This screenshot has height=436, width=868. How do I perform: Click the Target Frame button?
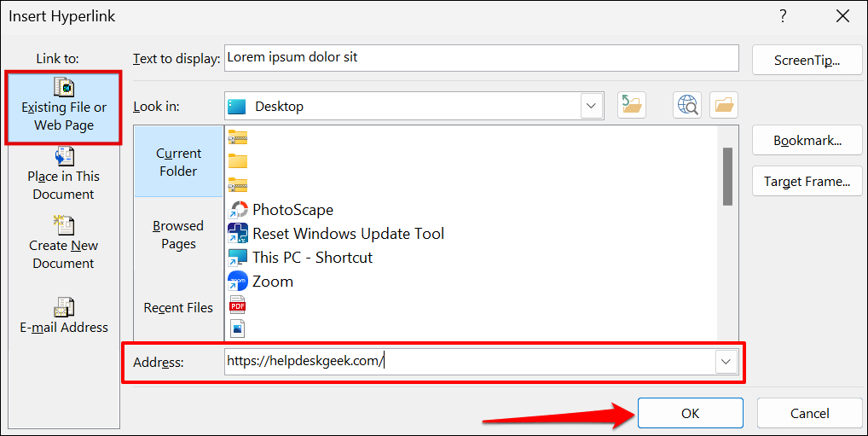click(x=807, y=181)
